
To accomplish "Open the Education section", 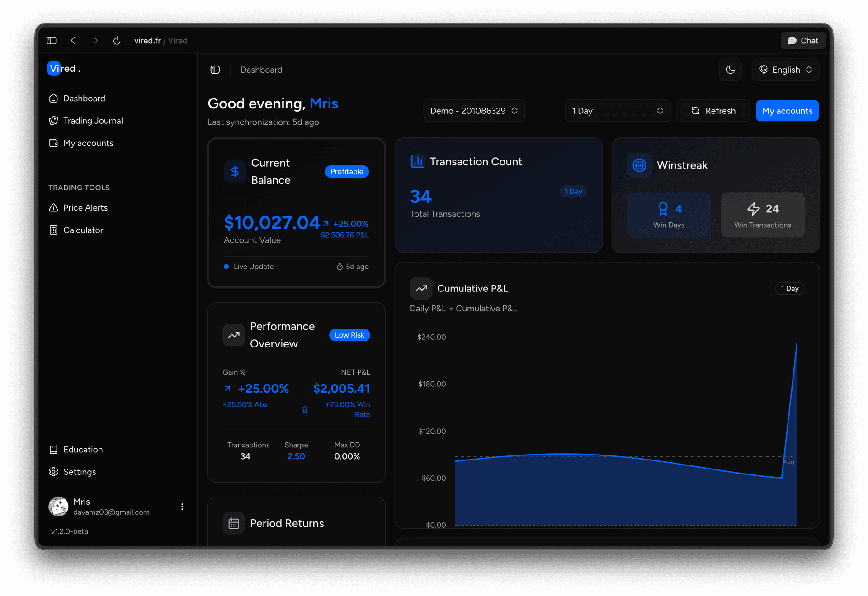I will pos(83,449).
